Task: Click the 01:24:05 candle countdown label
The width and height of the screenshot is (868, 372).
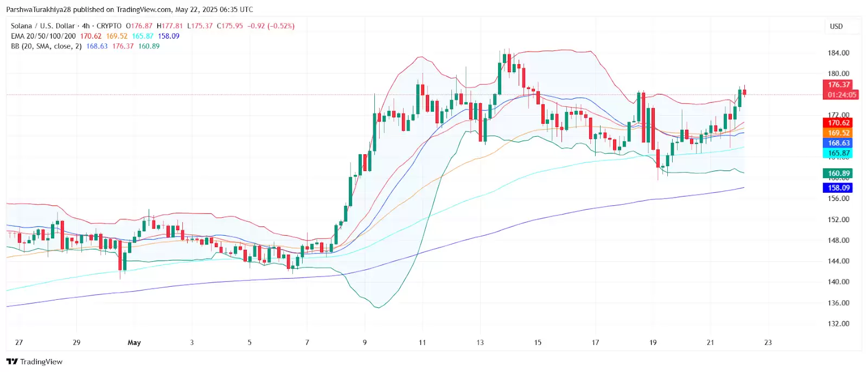Action: click(841, 95)
